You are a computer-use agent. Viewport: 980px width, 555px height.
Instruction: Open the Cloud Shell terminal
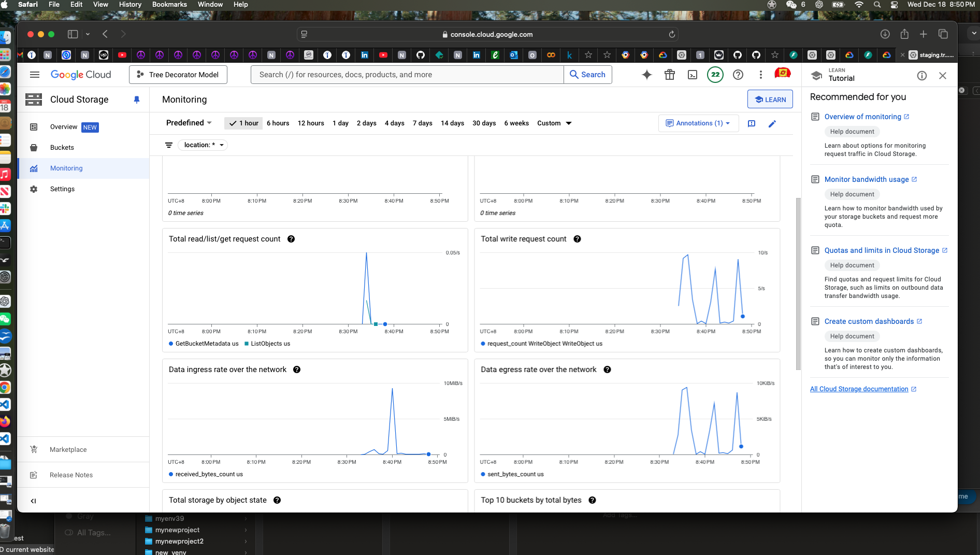(693, 75)
